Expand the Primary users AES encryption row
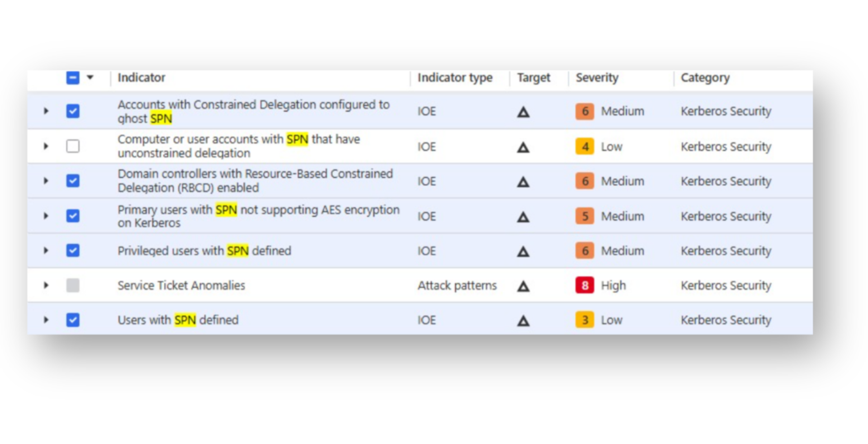This screenshot has width=868, height=444. [46, 216]
